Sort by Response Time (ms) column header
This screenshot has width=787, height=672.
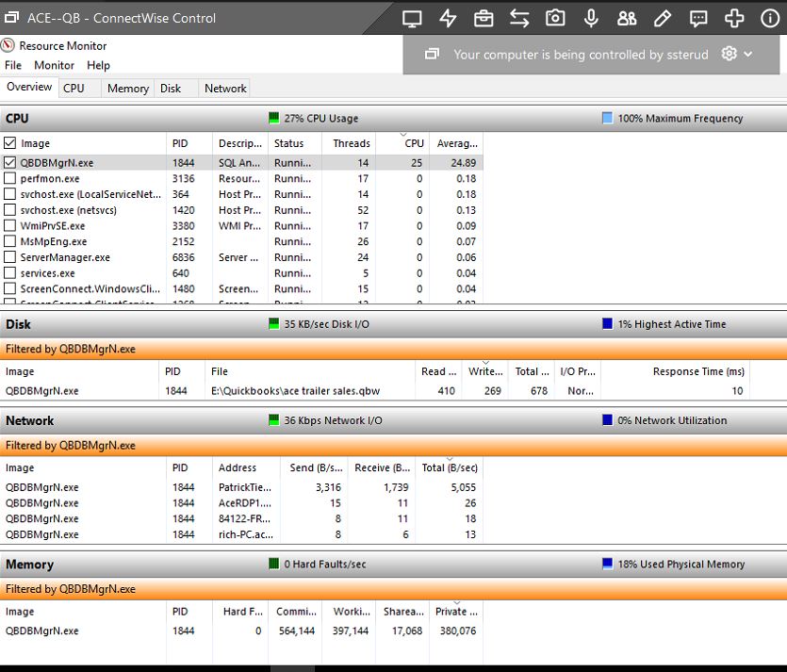[697, 371]
